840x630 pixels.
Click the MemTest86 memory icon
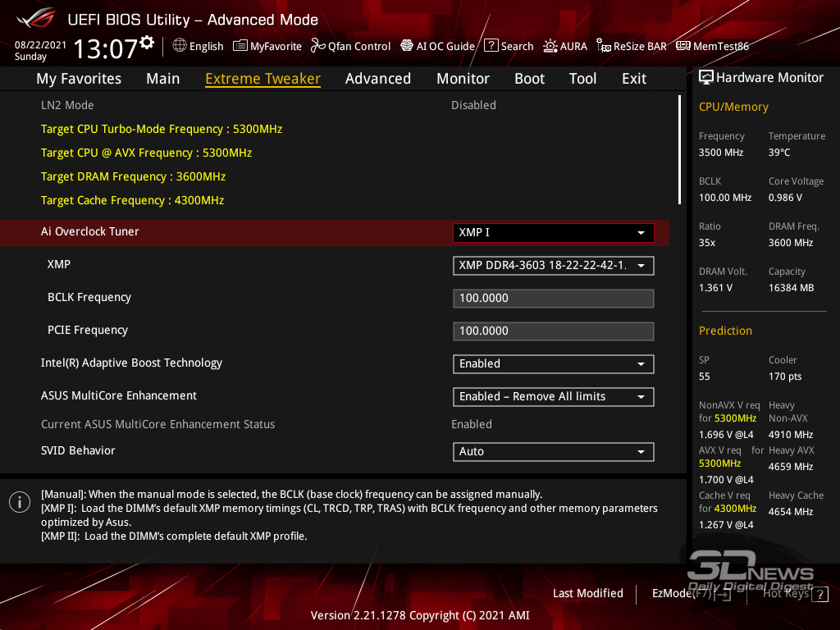click(683, 46)
